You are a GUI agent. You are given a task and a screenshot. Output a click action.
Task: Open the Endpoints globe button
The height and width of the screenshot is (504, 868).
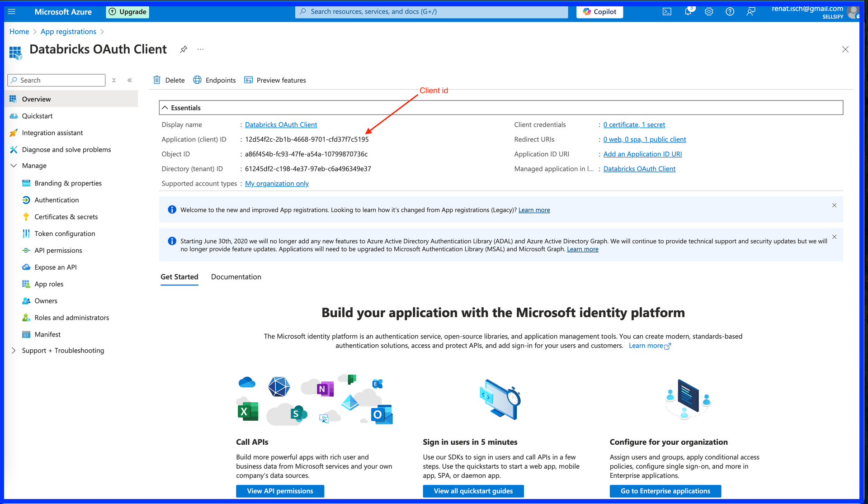coord(214,80)
